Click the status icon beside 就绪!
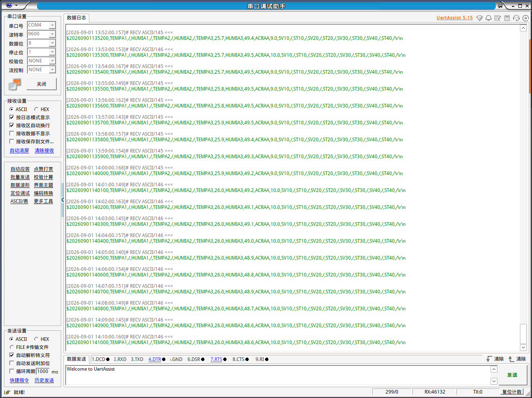 click(x=7, y=392)
